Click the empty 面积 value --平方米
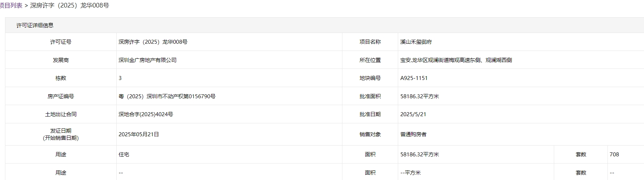Screen dimensions: 644x180 [411, 172]
